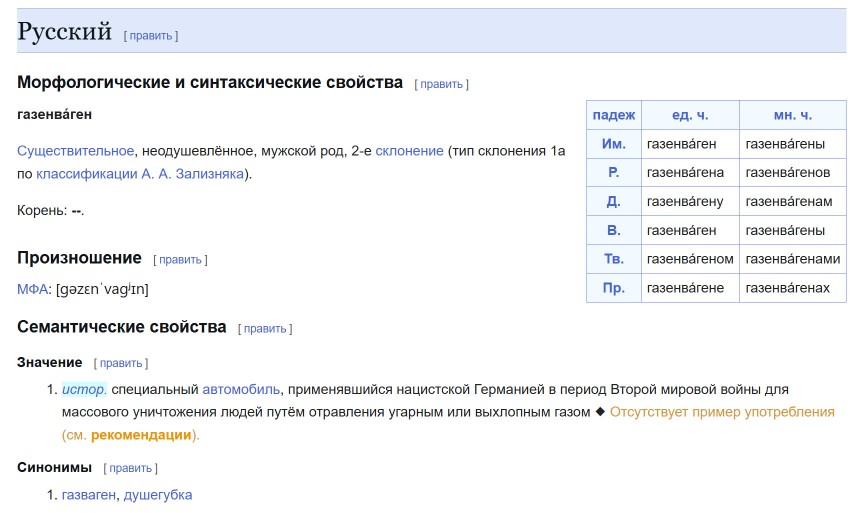This screenshot has height=513, width=861.
Task: Click править next to Значение
Action: 120,363
